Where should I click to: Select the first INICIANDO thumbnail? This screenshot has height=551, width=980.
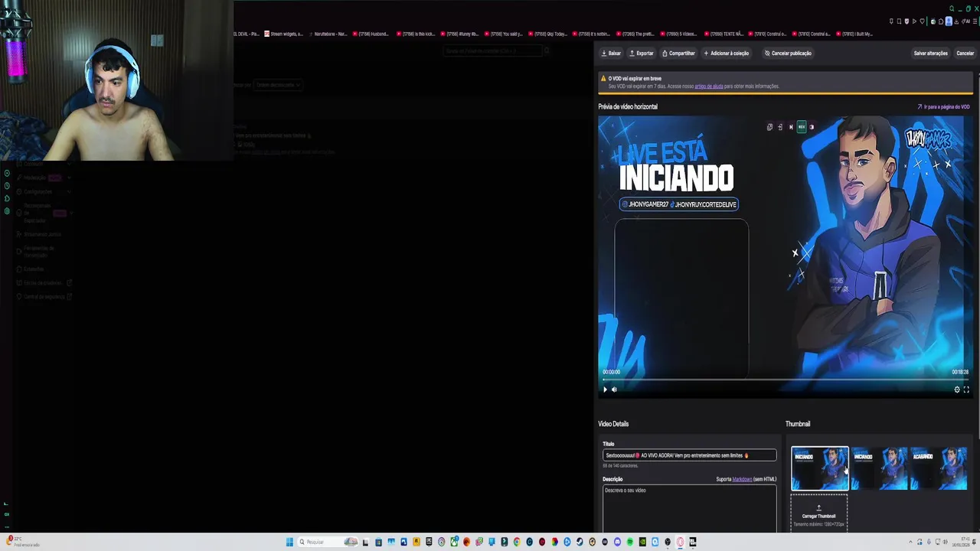coord(819,468)
